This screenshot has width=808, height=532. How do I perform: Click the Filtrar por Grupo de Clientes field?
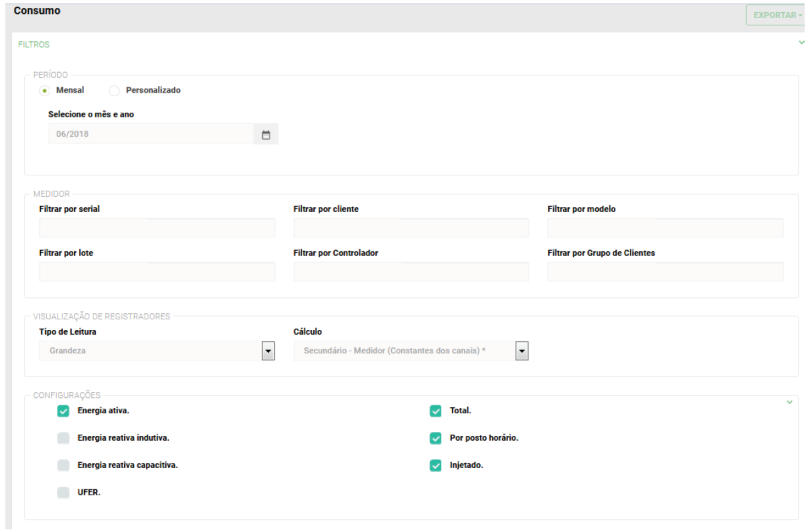pos(665,272)
